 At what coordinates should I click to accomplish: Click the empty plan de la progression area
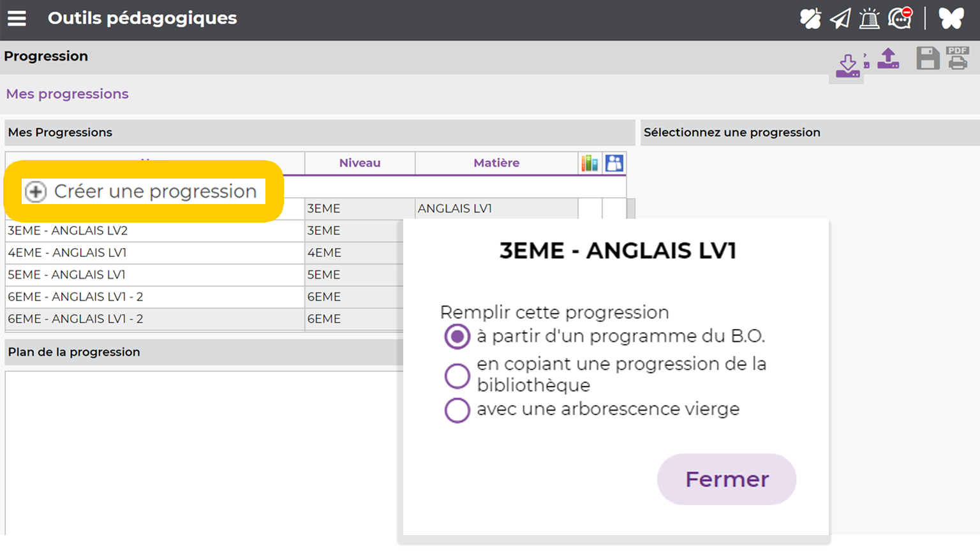(204, 453)
